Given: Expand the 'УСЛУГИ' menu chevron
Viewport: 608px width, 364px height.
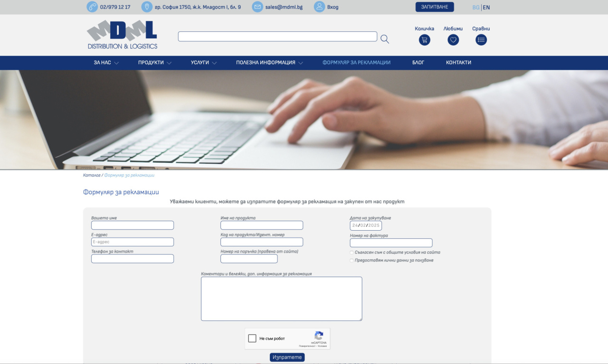Looking at the screenshot, I should [x=214, y=63].
